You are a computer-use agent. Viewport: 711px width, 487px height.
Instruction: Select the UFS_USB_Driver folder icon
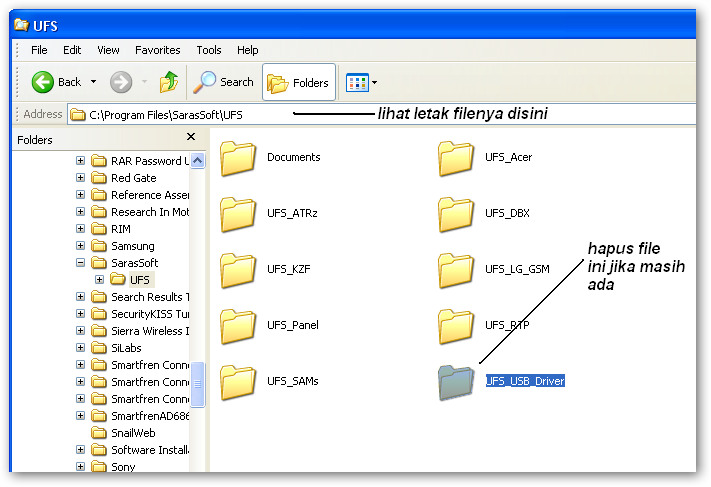coord(456,383)
